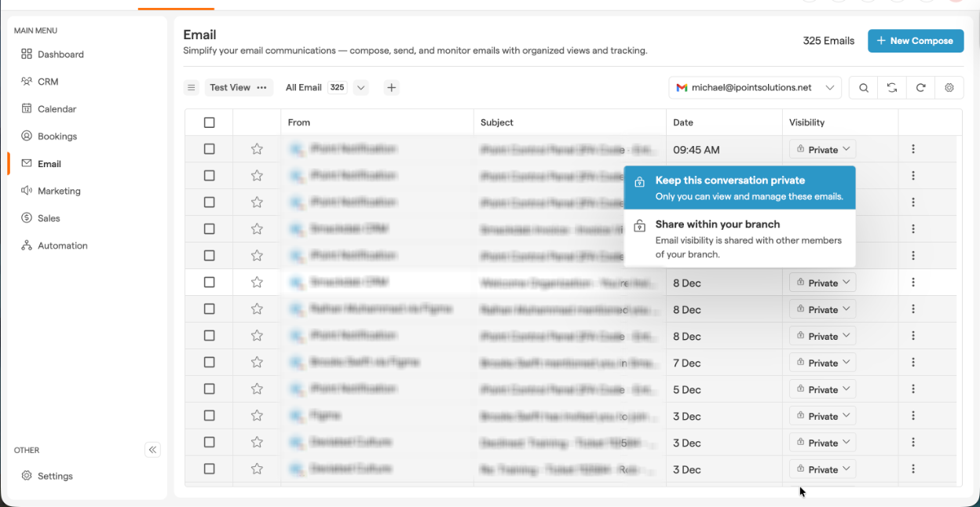Click the hamburger list icon beside Test View
This screenshot has width=980, height=507.
191,88
